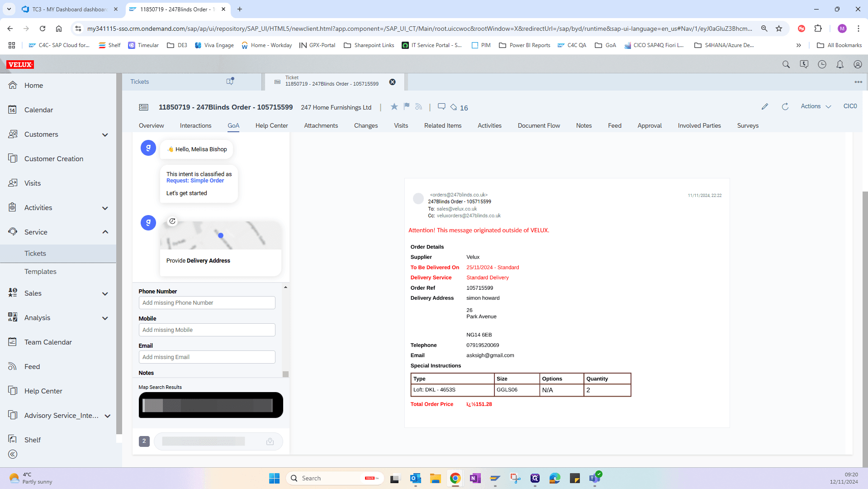Viewport: 868px width, 489px height.
Task: Click the VELUX logo
Action: (x=20, y=64)
